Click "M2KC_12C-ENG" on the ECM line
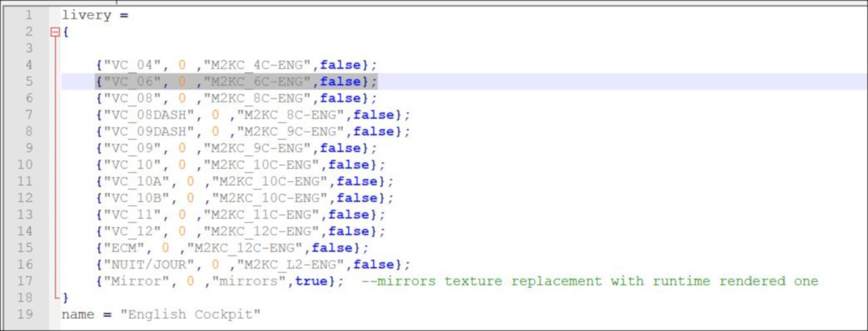Image resolution: width=868 pixels, height=331 pixels. (x=245, y=248)
